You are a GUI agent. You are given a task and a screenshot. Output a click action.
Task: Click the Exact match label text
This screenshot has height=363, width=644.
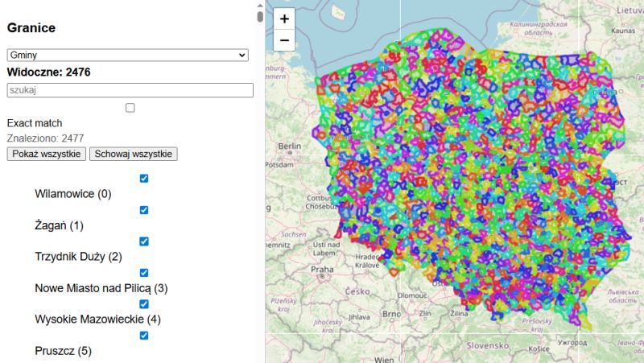click(x=35, y=123)
